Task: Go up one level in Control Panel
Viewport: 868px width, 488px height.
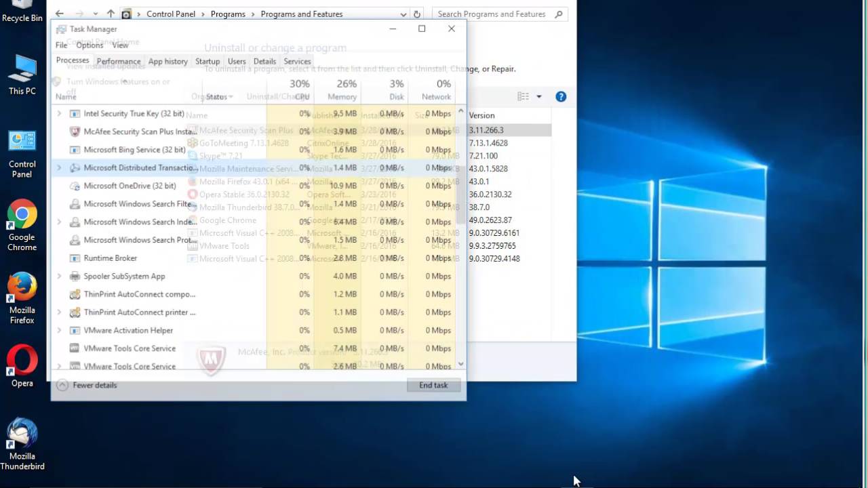Action: tap(111, 14)
